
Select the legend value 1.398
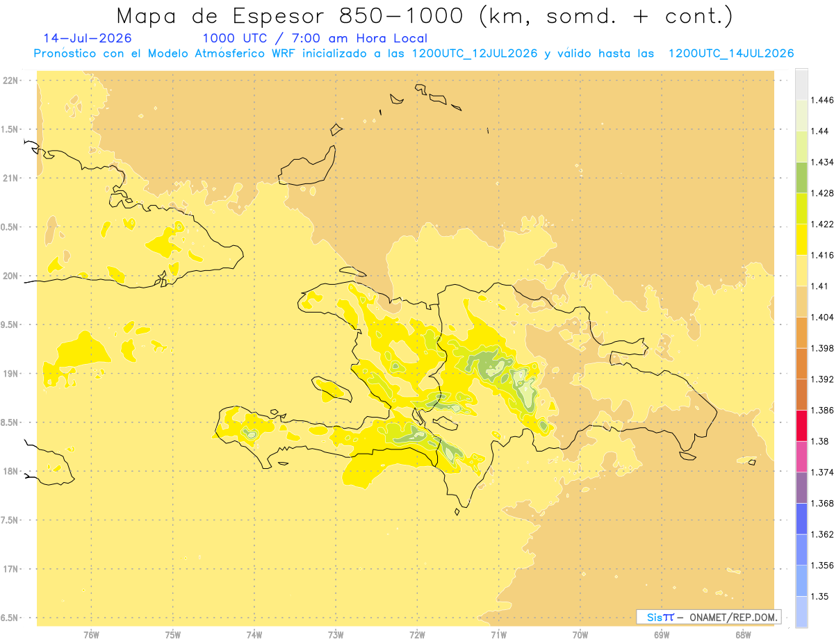(x=822, y=348)
